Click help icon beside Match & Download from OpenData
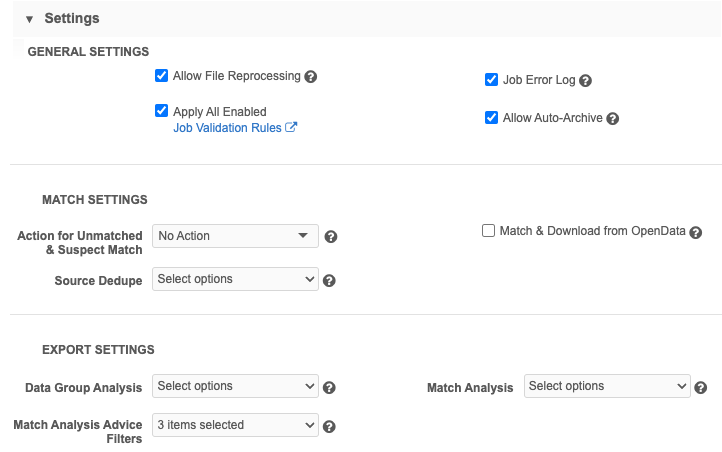The height and width of the screenshot is (452, 722). click(x=696, y=232)
